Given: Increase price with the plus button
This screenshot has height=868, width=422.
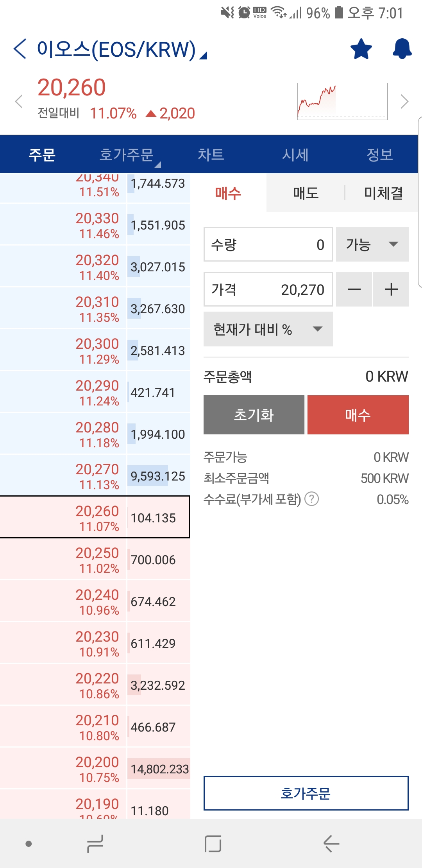Looking at the screenshot, I should coord(391,289).
